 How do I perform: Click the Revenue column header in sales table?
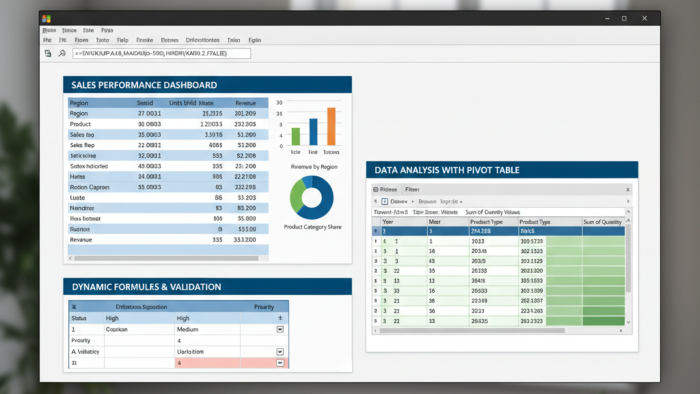click(246, 103)
